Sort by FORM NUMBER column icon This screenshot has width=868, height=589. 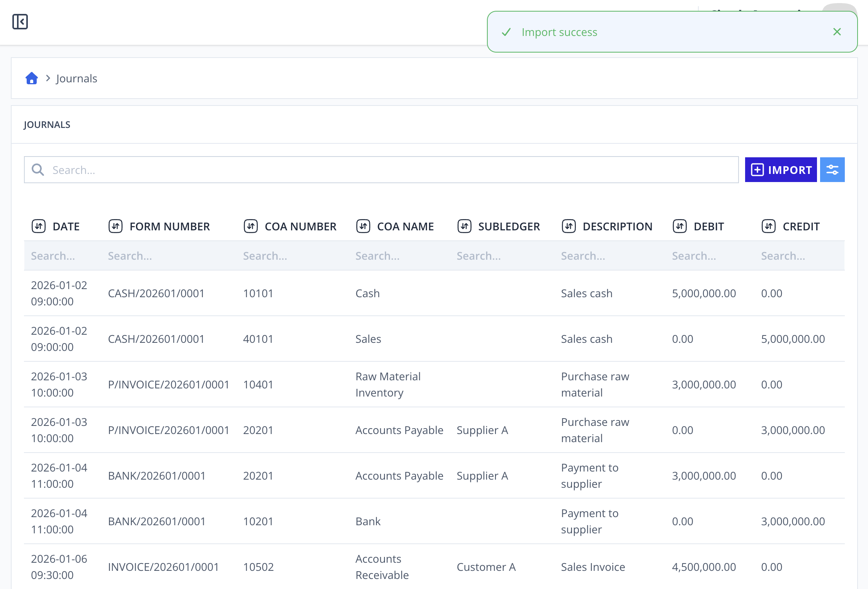[116, 226]
